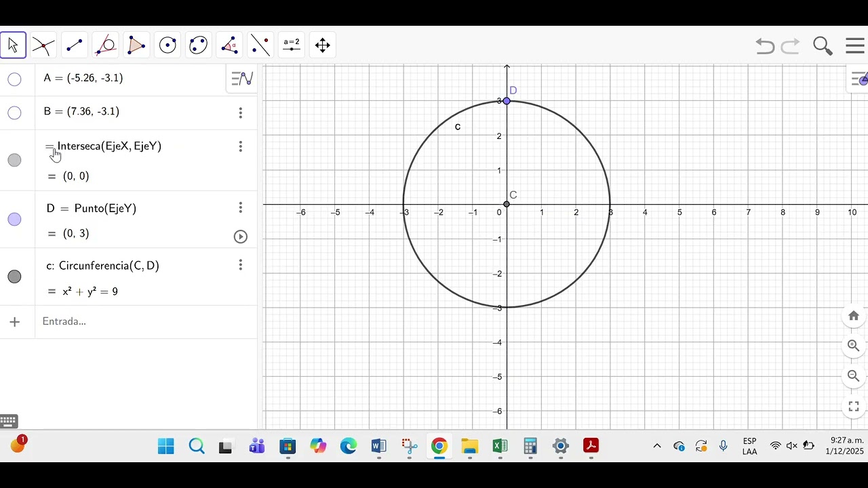The height and width of the screenshot is (488, 868).
Task: Open more options for Interseca(EjeX, EjeY)
Action: pos(240,146)
